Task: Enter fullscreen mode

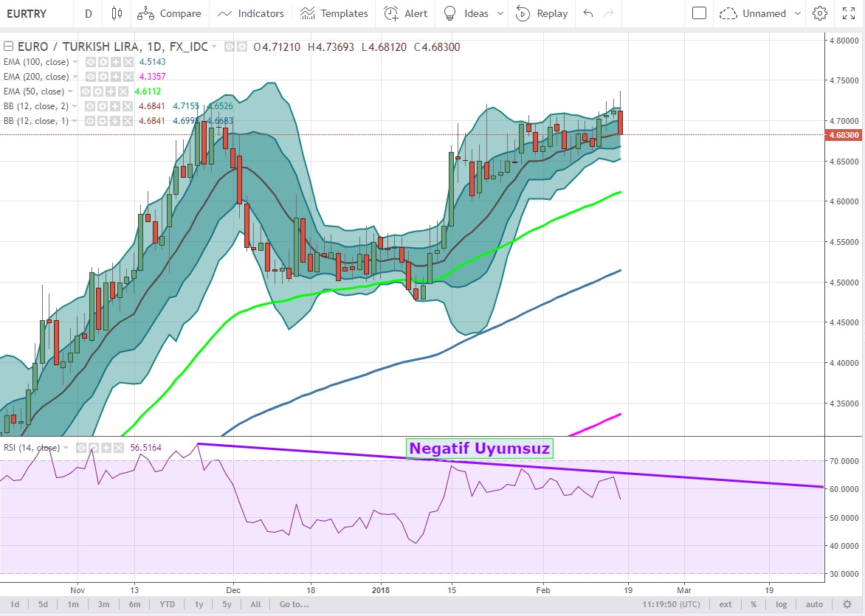Action: 849,13
